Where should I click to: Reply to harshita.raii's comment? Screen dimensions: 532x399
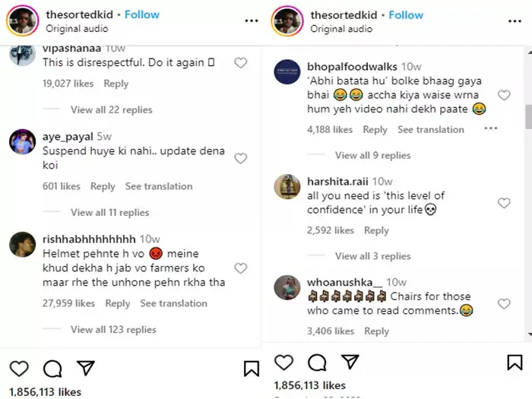pos(376,230)
